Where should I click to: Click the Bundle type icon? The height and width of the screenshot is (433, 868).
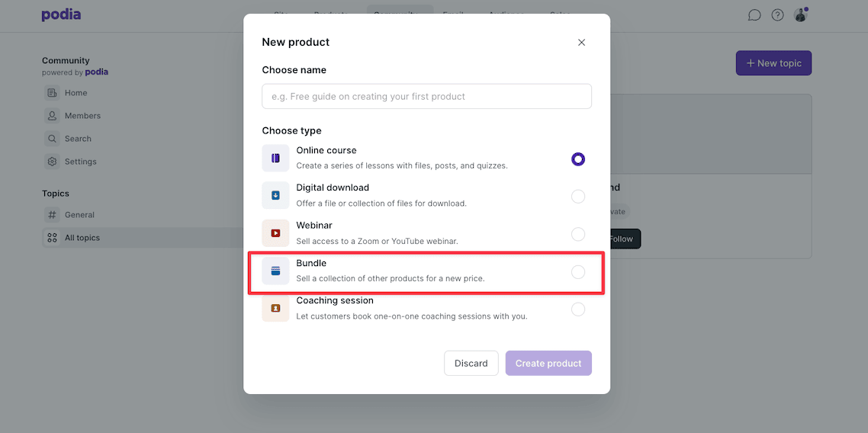click(275, 271)
